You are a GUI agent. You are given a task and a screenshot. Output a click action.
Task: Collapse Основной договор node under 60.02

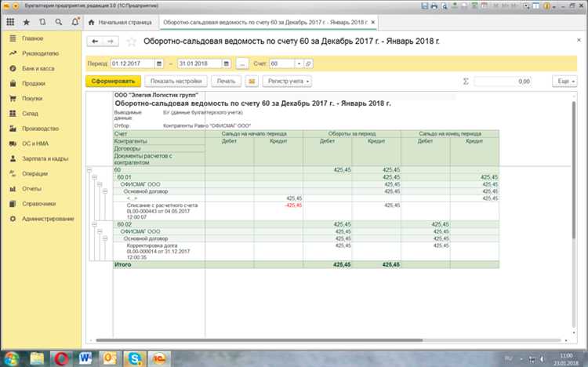click(104, 238)
